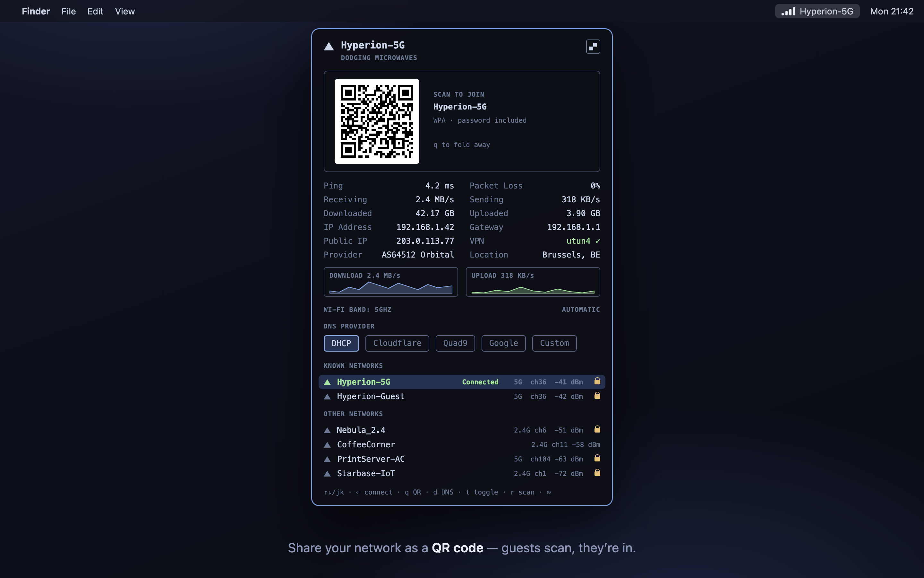Select the Google DNS provider

click(x=503, y=343)
